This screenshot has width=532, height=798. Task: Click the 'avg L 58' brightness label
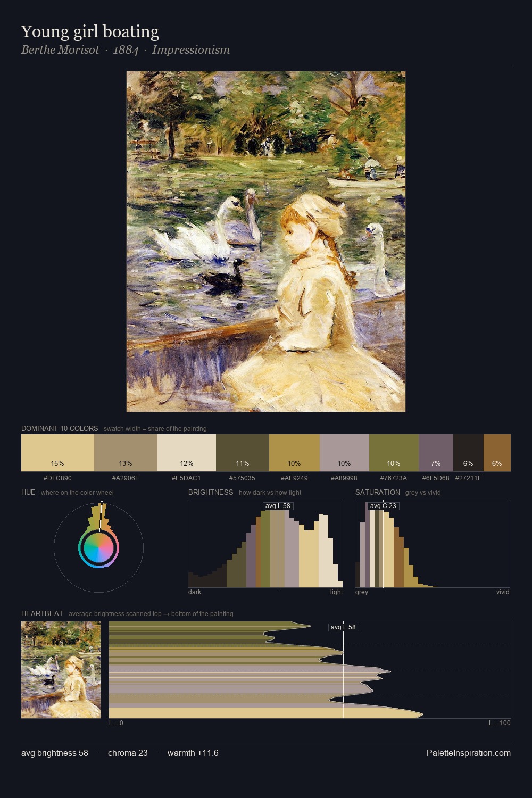pyautogui.click(x=278, y=506)
